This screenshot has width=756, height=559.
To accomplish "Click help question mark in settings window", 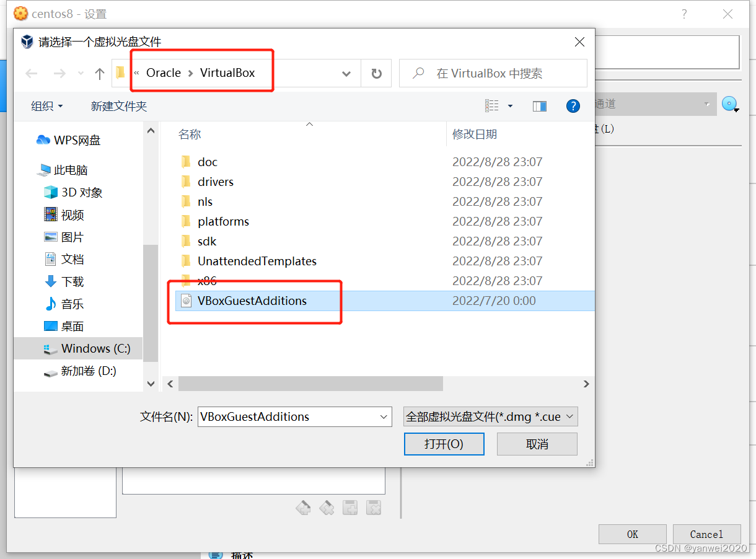I will (x=684, y=14).
